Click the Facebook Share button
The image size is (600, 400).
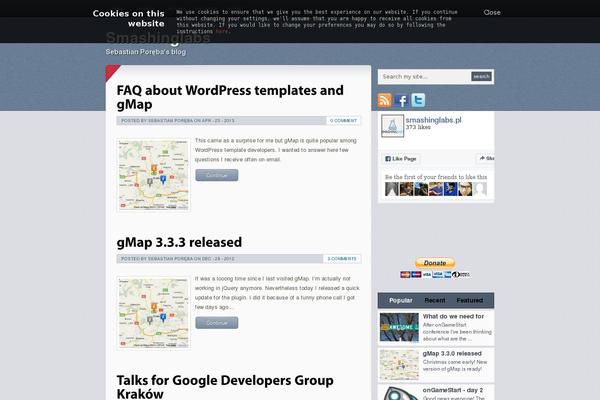(486, 158)
